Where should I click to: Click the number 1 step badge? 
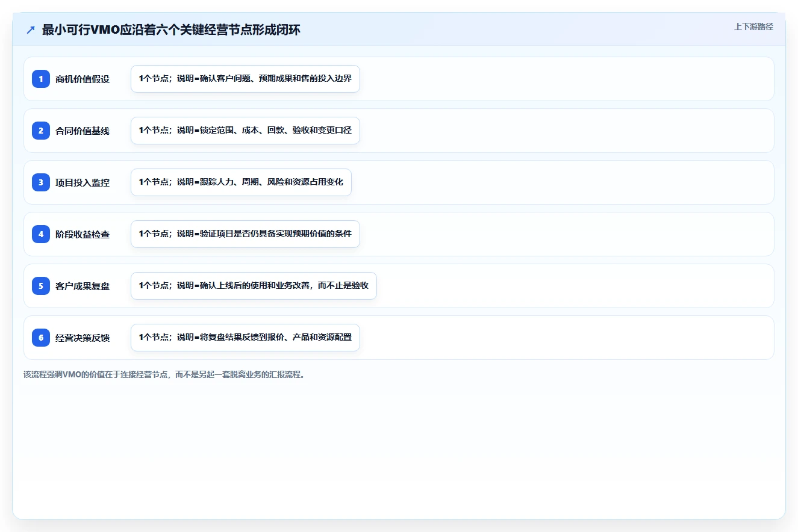coord(41,79)
